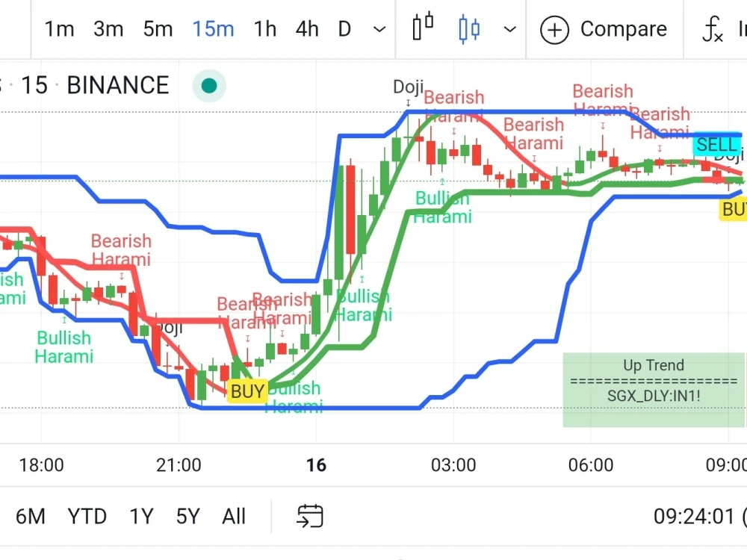Open the chart style dropdown chevron
The height and width of the screenshot is (560, 747).
pyautogui.click(x=509, y=30)
